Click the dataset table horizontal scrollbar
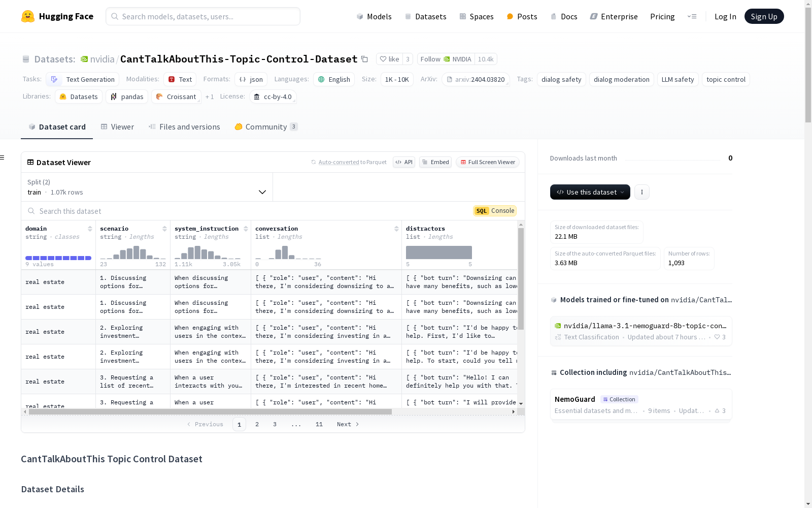The image size is (812, 508). [210, 411]
